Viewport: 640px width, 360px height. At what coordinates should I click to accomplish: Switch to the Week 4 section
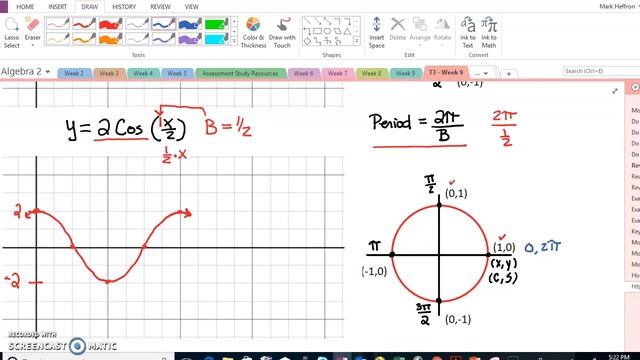[x=143, y=73]
